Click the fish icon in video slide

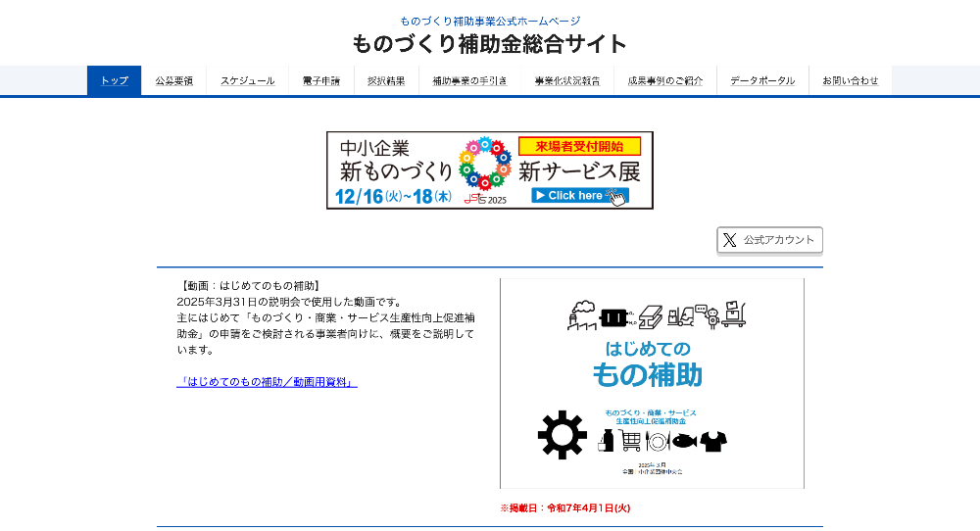coord(684,441)
